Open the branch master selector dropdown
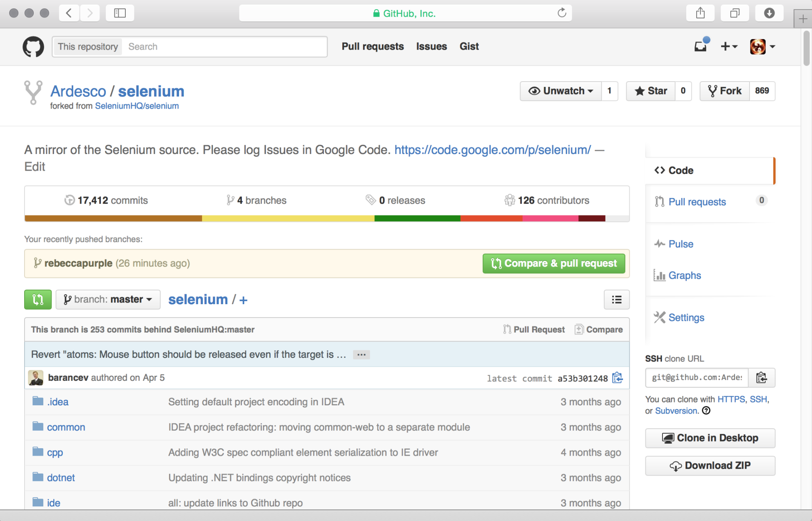Viewport: 812px width, 521px height. (x=108, y=300)
